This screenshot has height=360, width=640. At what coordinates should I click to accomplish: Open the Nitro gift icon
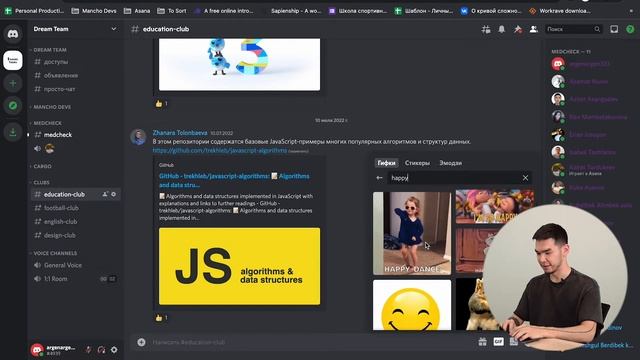[x=482, y=342]
